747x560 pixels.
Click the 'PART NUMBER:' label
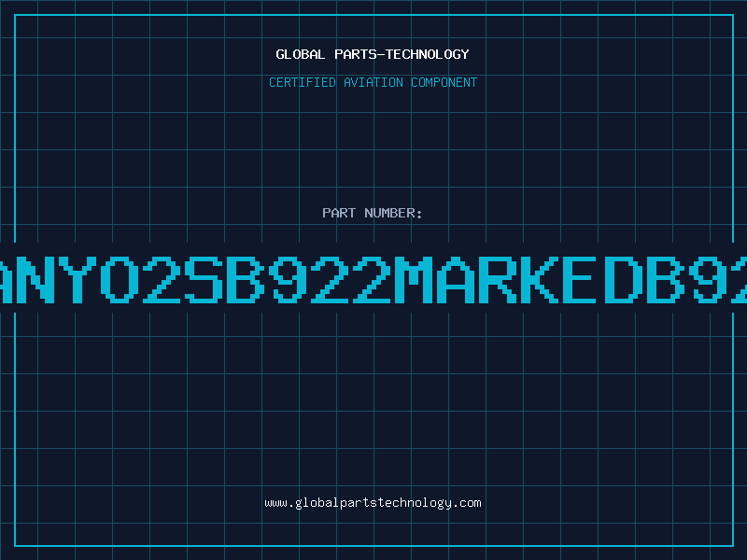pyautogui.click(x=373, y=213)
